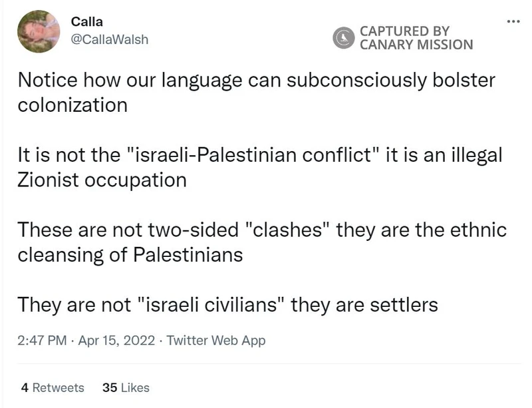Click the 2:47 PM timestamp
The height and width of the screenshot is (408, 532).
click(x=43, y=341)
